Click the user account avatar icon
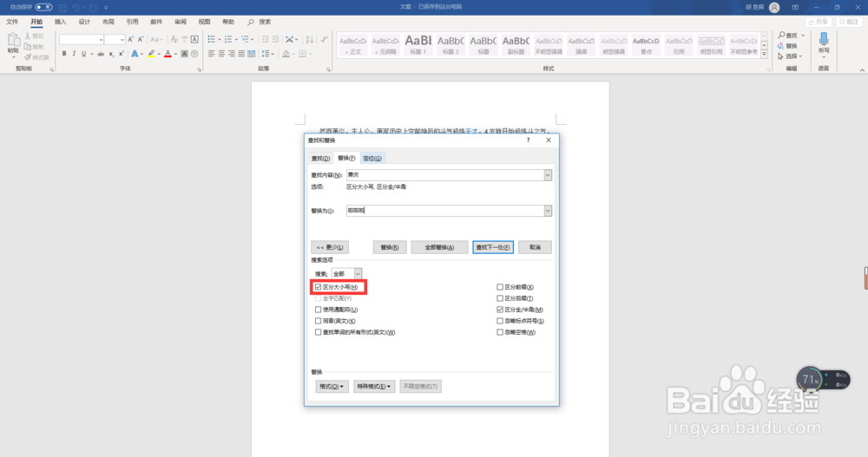 pos(774,7)
